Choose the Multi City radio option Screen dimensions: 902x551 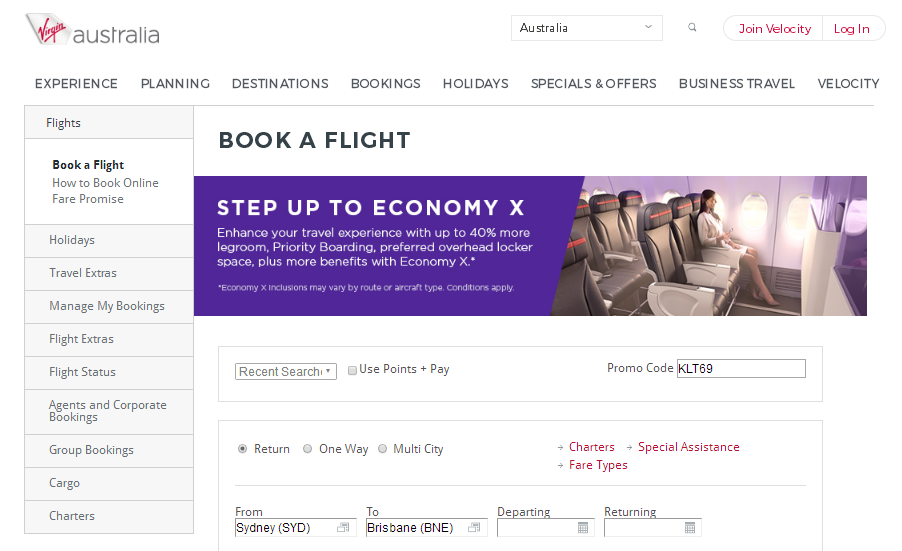pyautogui.click(x=382, y=449)
